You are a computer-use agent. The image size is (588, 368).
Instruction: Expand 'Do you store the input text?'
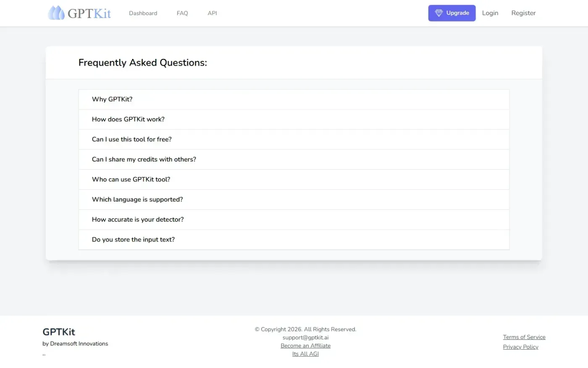point(294,240)
